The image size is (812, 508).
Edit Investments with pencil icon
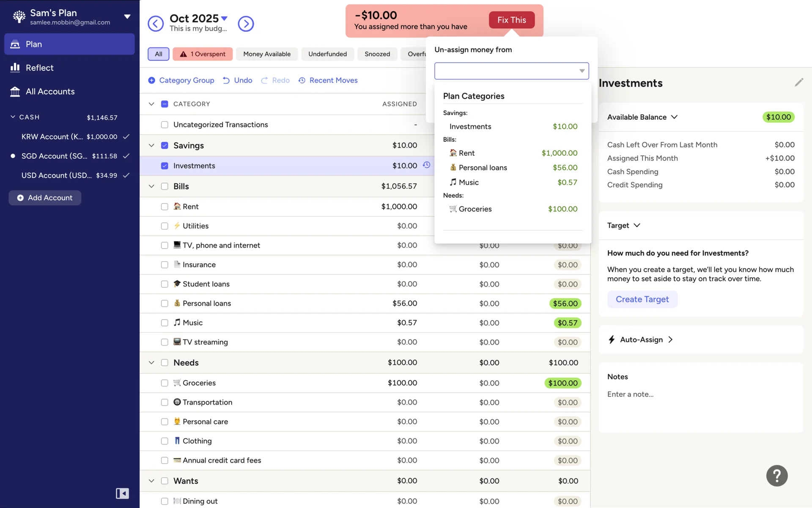pyautogui.click(x=798, y=83)
